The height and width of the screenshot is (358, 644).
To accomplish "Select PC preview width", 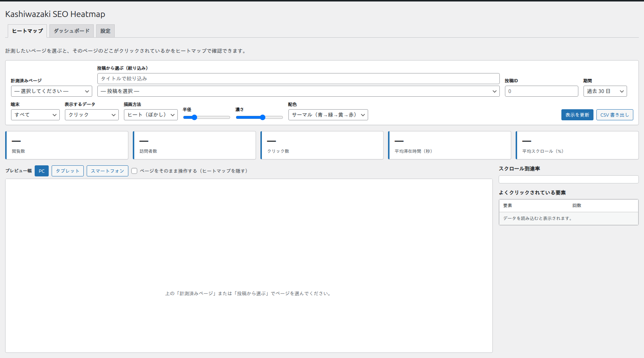I will pos(42,171).
